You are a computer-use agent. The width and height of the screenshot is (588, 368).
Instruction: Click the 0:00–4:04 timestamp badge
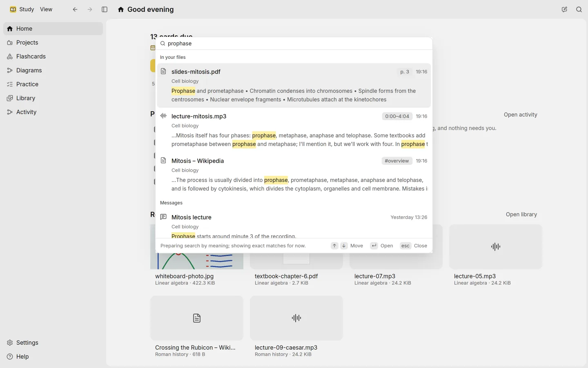(x=397, y=117)
